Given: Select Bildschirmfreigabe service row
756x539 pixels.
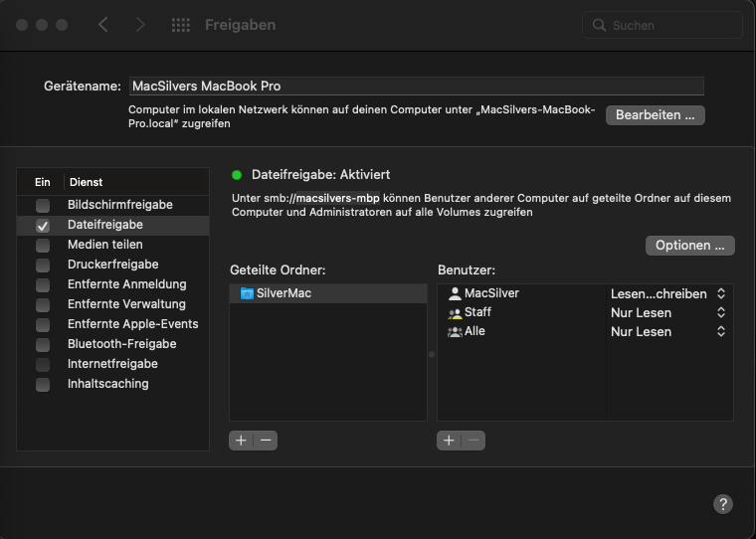Looking at the screenshot, I should pyautogui.click(x=113, y=205).
